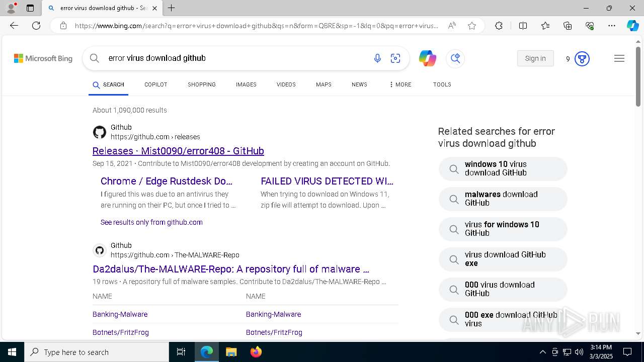
Task: Click the Microsoft Bing logo
Action: (43, 58)
